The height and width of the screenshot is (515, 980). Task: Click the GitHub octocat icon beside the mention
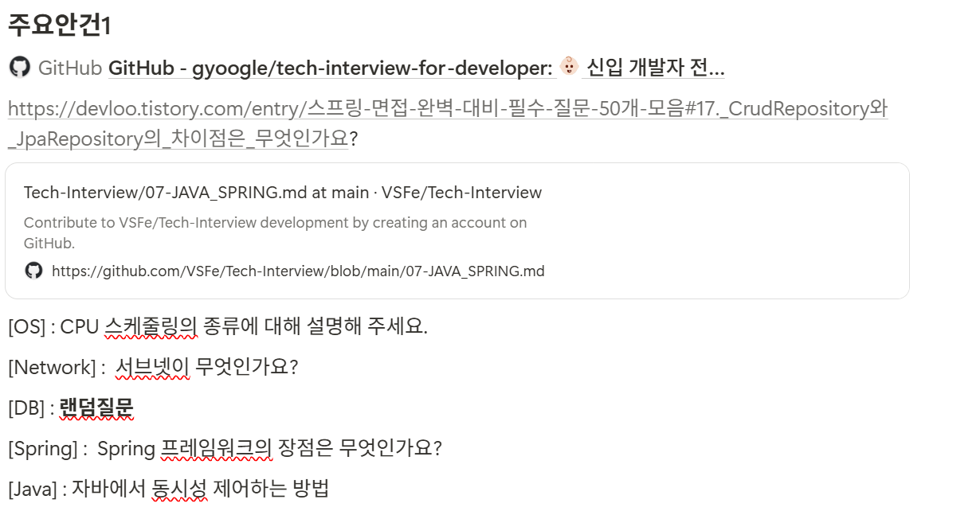coord(20,67)
